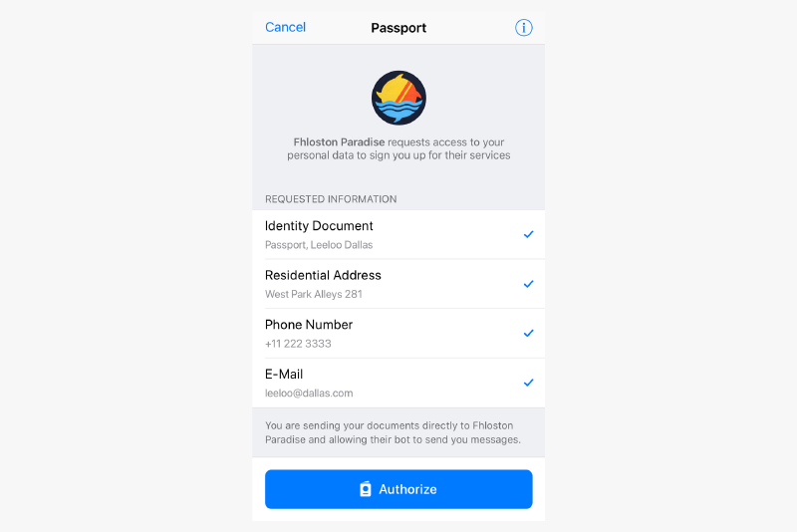This screenshot has height=532, width=797.
Task: Open the Identity Document row
Action: pos(398,234)
